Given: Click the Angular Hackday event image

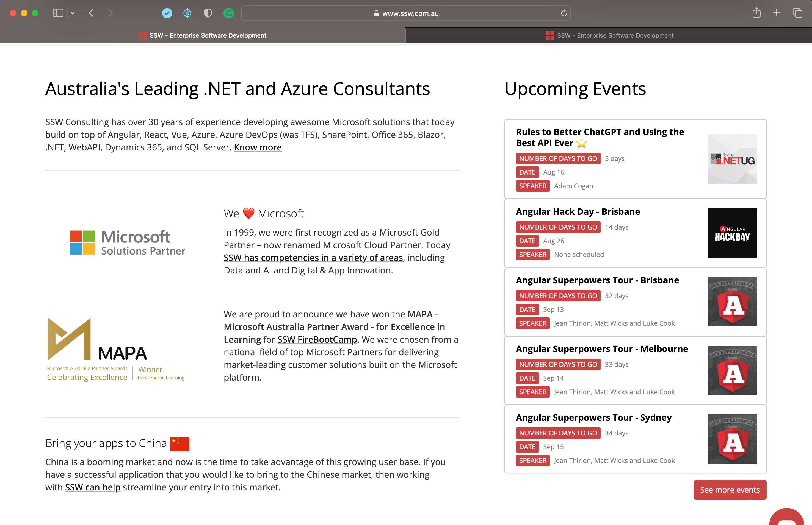Looking at the screenshot, I should [x=732, y=233].
